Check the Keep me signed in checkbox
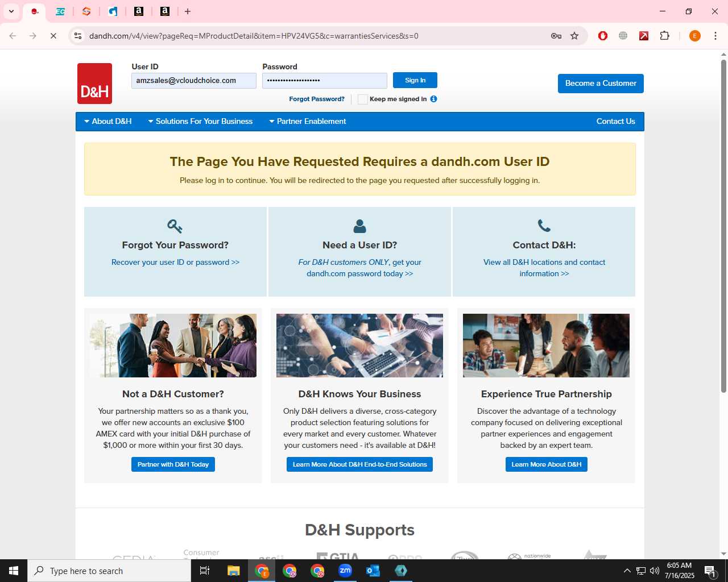The width and height of the screenshot is (728, 582). 363,99
